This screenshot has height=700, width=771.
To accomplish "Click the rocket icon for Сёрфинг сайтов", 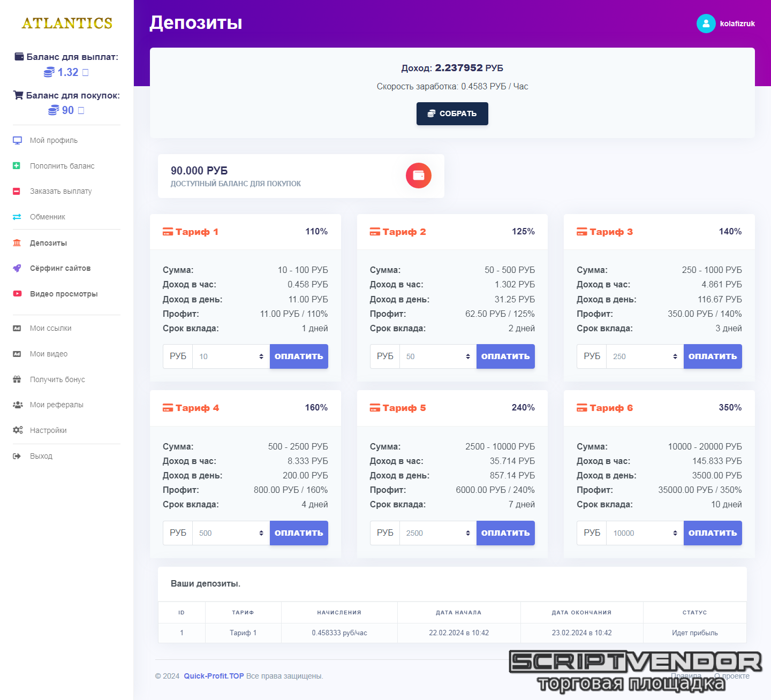I will coord(17,269).
